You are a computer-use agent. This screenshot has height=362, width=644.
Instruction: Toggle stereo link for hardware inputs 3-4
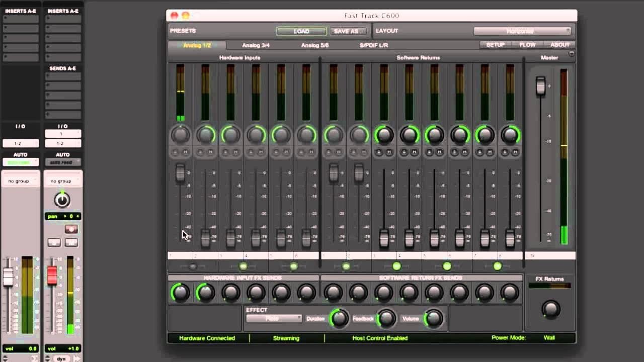click(x=244, y=266)
